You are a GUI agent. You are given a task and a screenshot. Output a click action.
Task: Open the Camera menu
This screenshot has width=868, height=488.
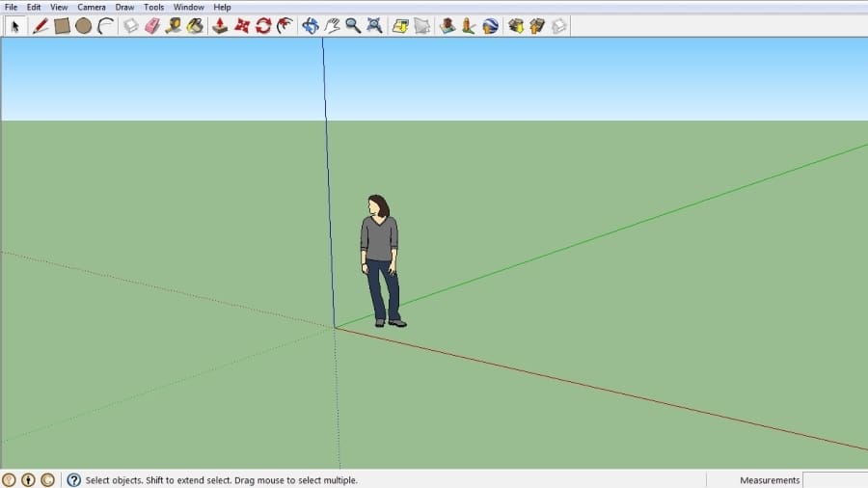92,7
